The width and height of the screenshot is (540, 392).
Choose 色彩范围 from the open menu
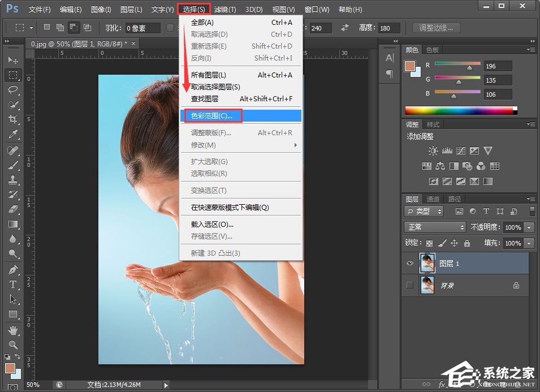(x=211, y=115)
